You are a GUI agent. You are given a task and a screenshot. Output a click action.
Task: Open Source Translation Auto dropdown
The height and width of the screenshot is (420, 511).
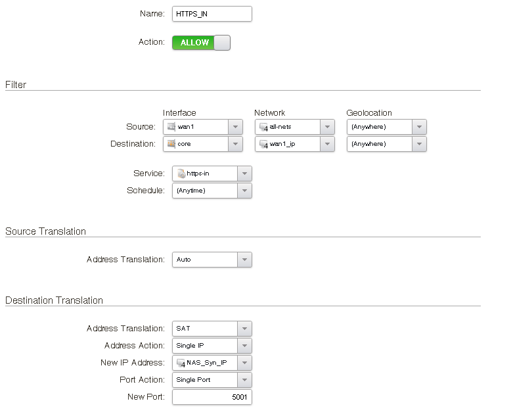coord(244,260)
